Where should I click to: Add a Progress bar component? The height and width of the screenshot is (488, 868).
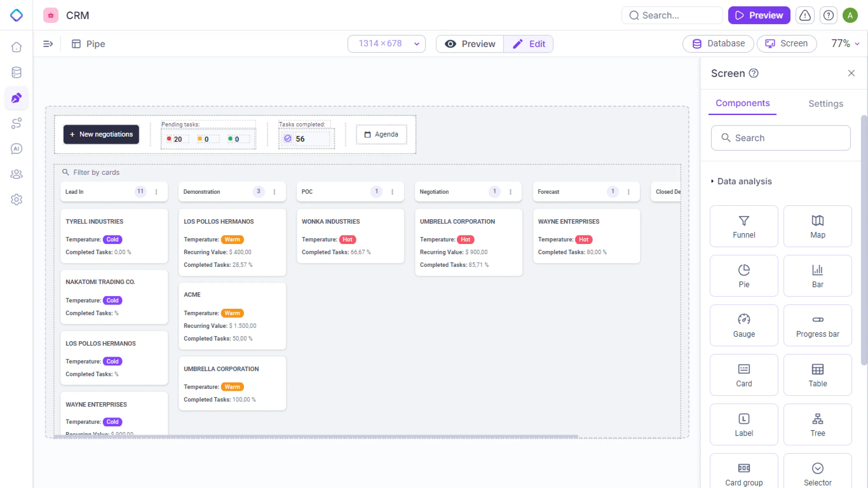coord(817,325)
